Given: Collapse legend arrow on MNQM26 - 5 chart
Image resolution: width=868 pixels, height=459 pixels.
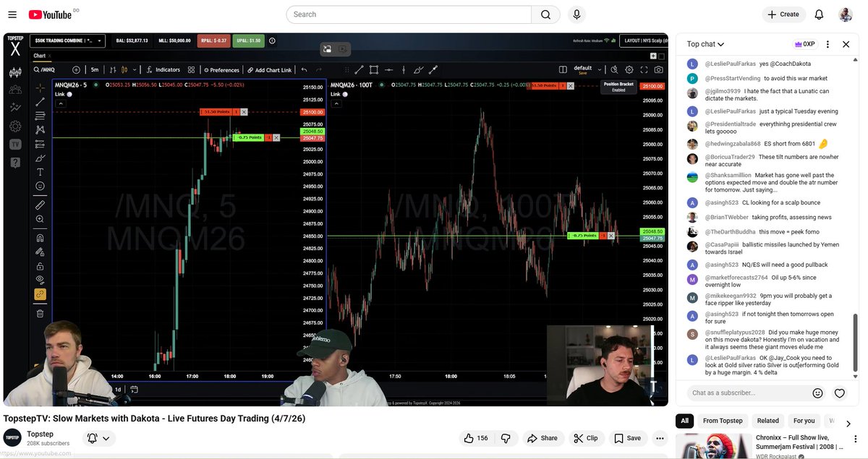Looking at the screenshot, I should [x=61, y=103].
